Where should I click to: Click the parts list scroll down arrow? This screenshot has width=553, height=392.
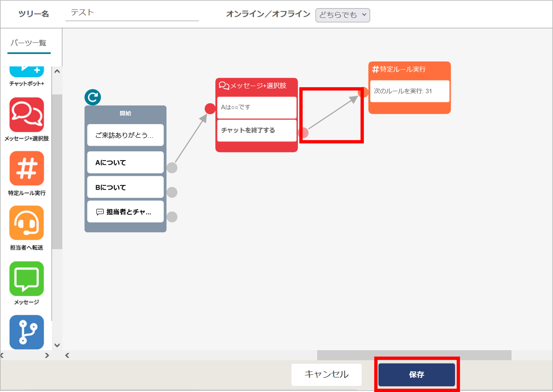57,345
